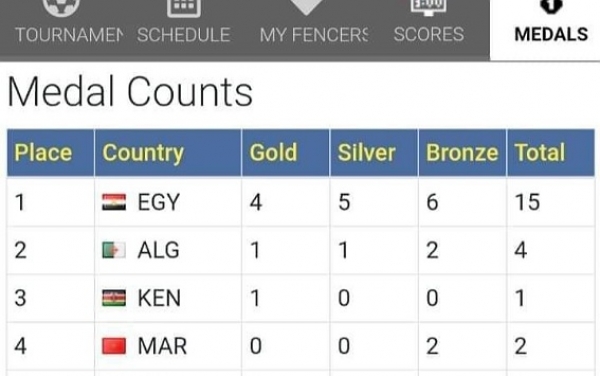Click the Silver column header
This screenshot has width=600, height=376.
(x=366, y=152)
